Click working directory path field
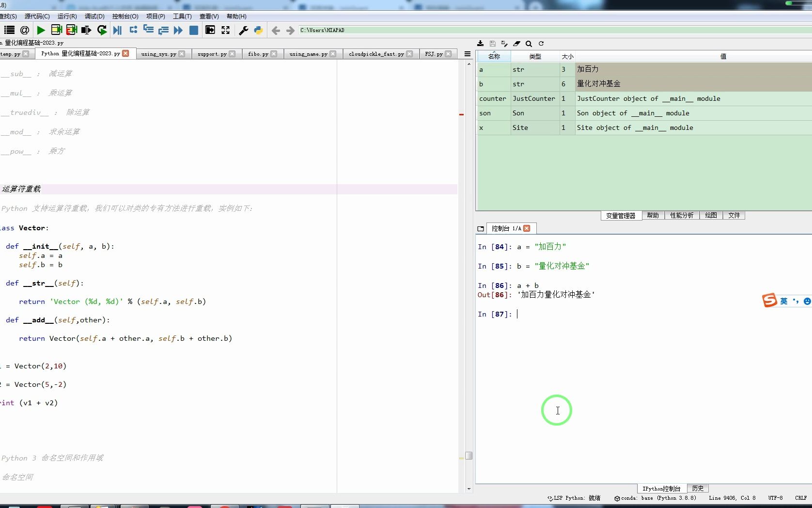 pyautogui.click(x=555, y=30)
